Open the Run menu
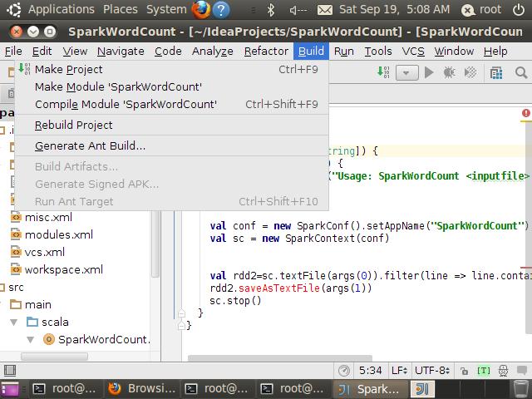Image resolution: width=532 pixels, height=399 pixels. tap(343, 52)
